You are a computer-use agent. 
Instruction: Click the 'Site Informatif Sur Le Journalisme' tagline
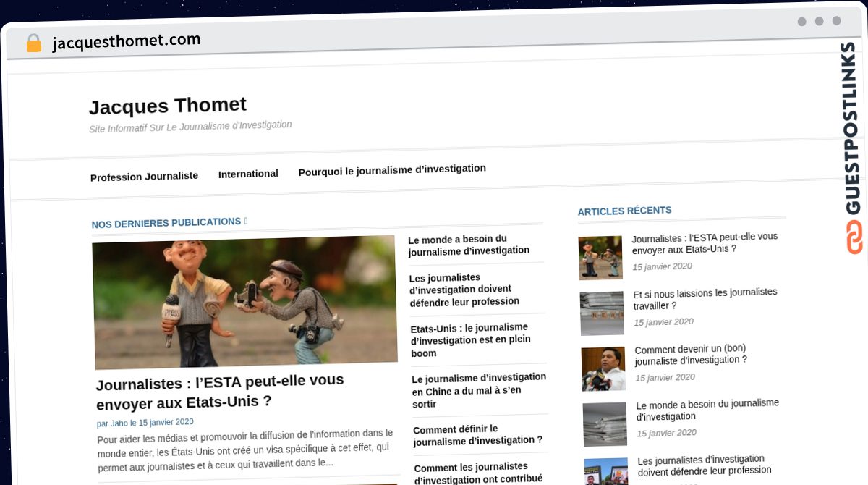pyautogui.click(x=190, y=127)
